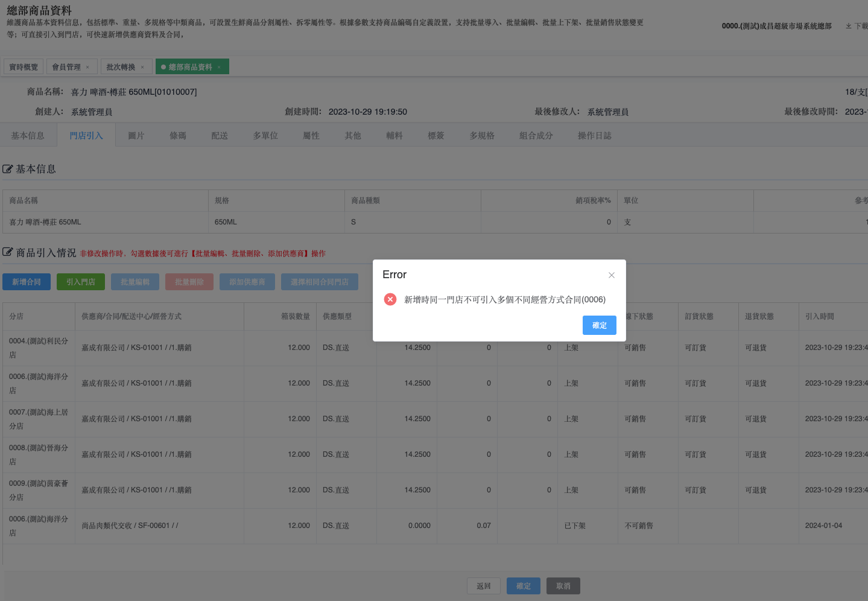Image resolution: width=868 pixels, height=601 pixels.
Task: Click the 箱裝數量 column header
Action: coord(280,316)
